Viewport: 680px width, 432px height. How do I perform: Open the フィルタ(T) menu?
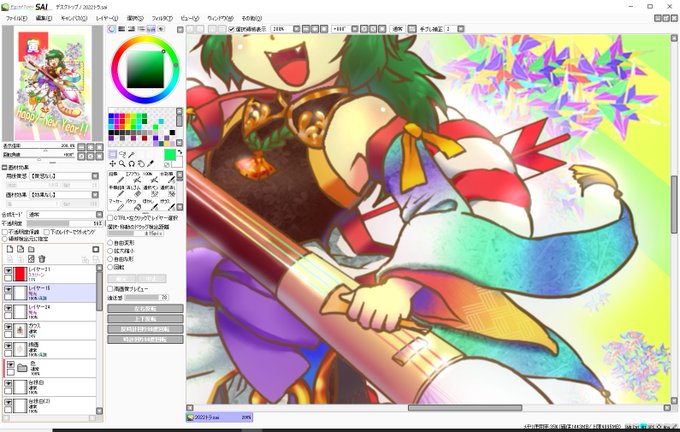coord(162,18)
